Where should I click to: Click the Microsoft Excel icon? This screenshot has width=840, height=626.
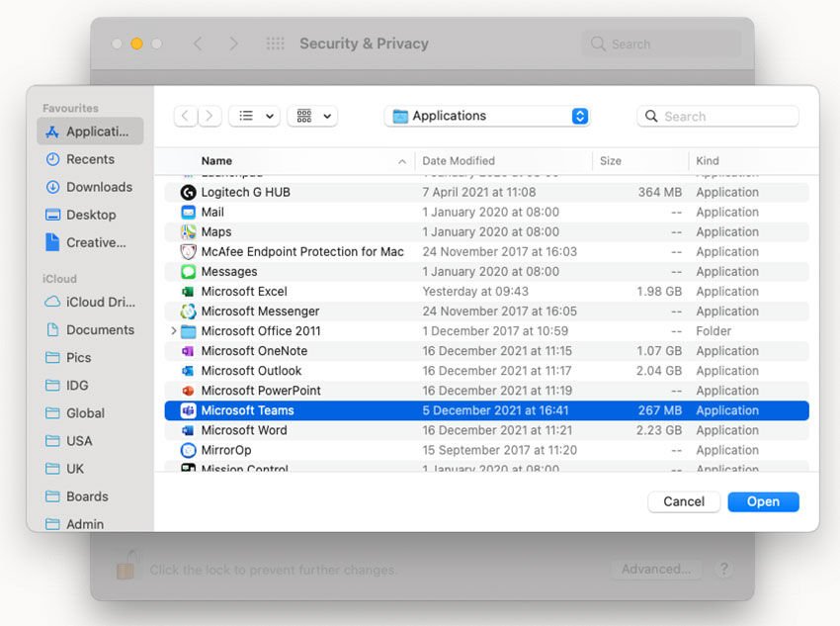(188, 292)
